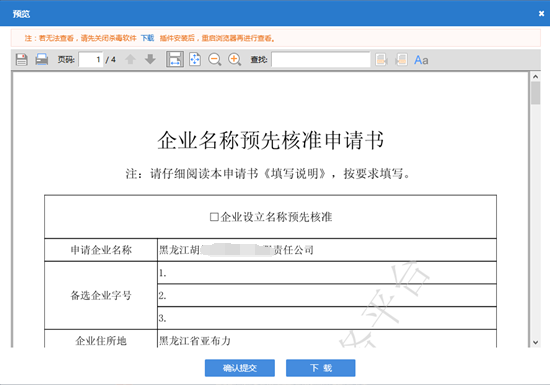This screenshot has width=550, height=385.
Task: Click alternate name row 1.
Action: click(x=327, y=273)
